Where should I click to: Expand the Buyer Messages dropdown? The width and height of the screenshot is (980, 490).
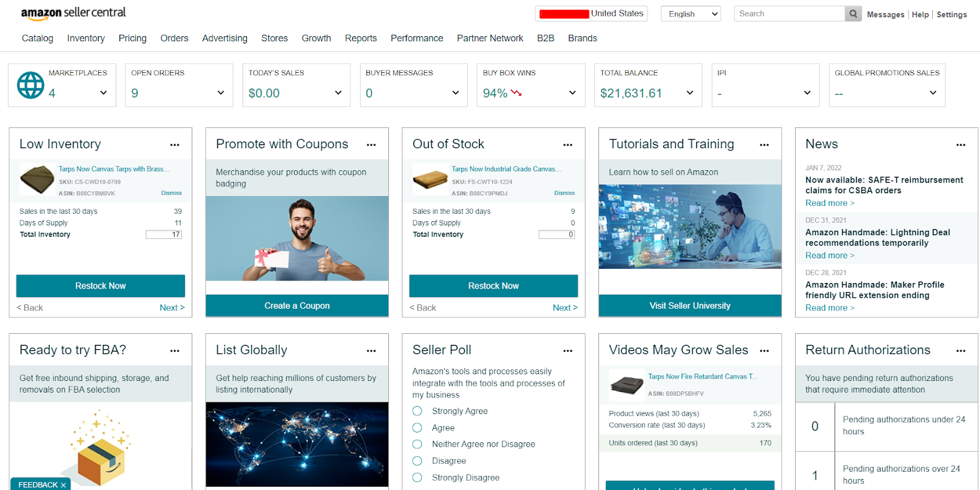pos(456,93)
